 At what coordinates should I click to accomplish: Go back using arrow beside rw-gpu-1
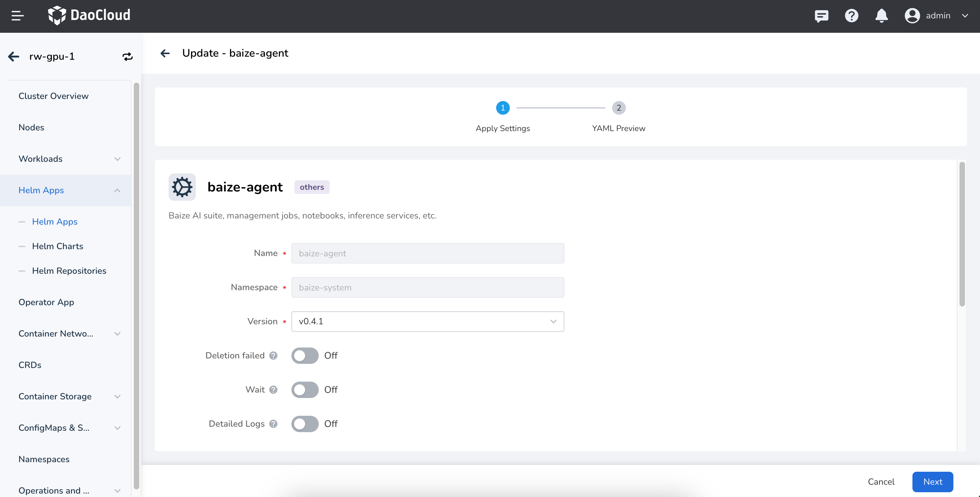pyautogui.click(x=14, y=57)
